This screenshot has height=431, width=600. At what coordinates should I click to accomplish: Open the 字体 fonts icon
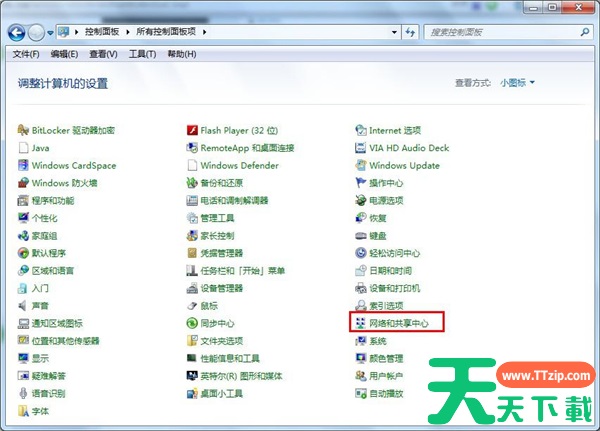point(23,411)
